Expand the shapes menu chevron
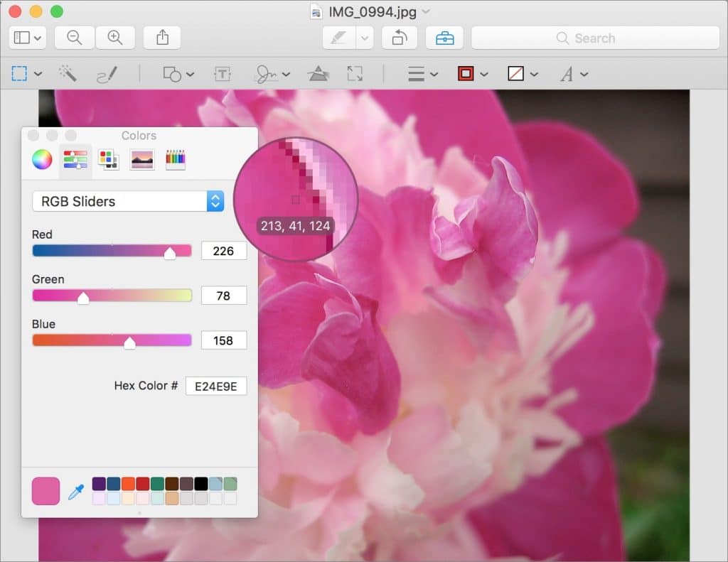Image resolution: width=728 pixels, height=562 pixels. (x=189, y=73)
